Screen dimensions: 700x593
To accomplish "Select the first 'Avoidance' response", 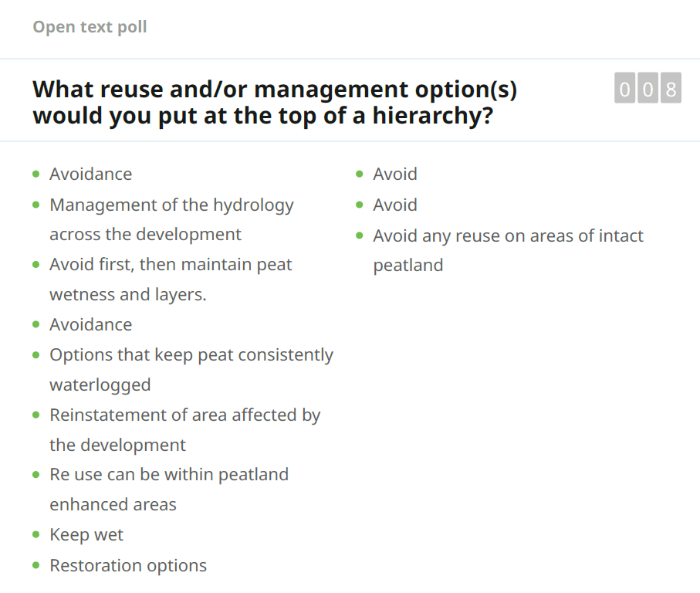I will coord(90,175).
